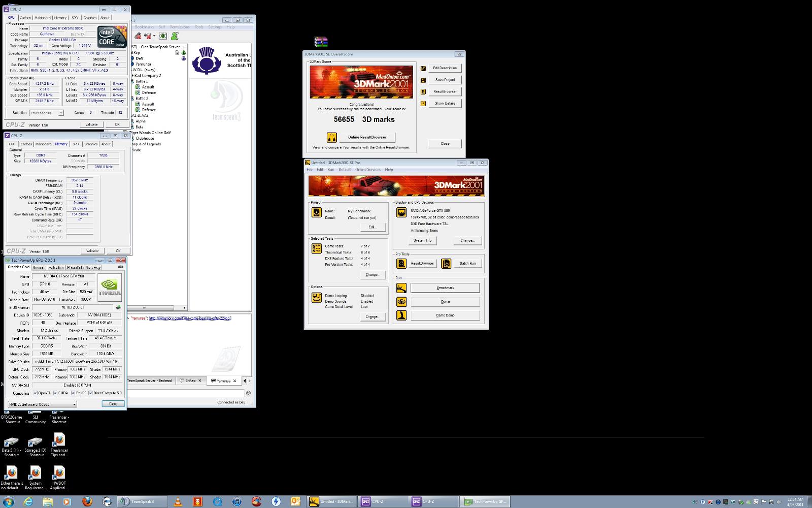The width and height of the screenshot is (812, 508).
Task: Select the Alpha channel in TeamSpeak
Action: click(141, 121)
